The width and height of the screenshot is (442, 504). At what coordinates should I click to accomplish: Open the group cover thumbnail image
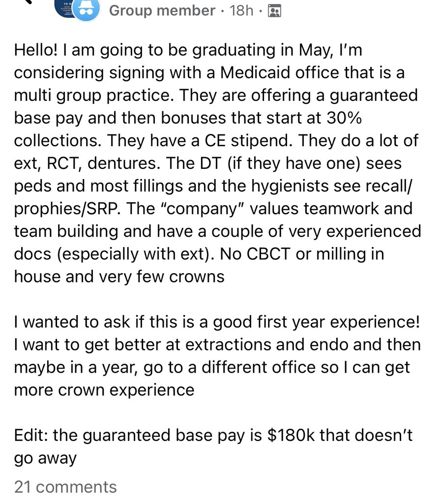coord(64,8)
